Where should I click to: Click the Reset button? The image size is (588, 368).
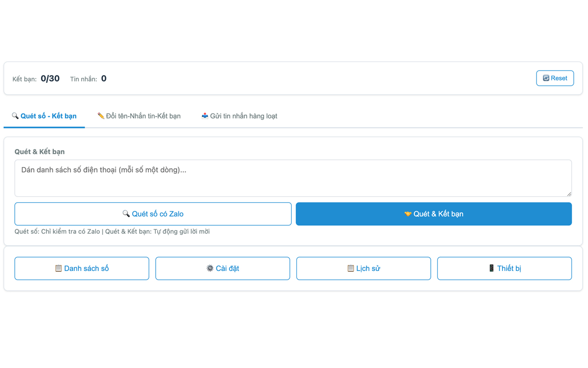pyautogui.click(x=555, y=78)
